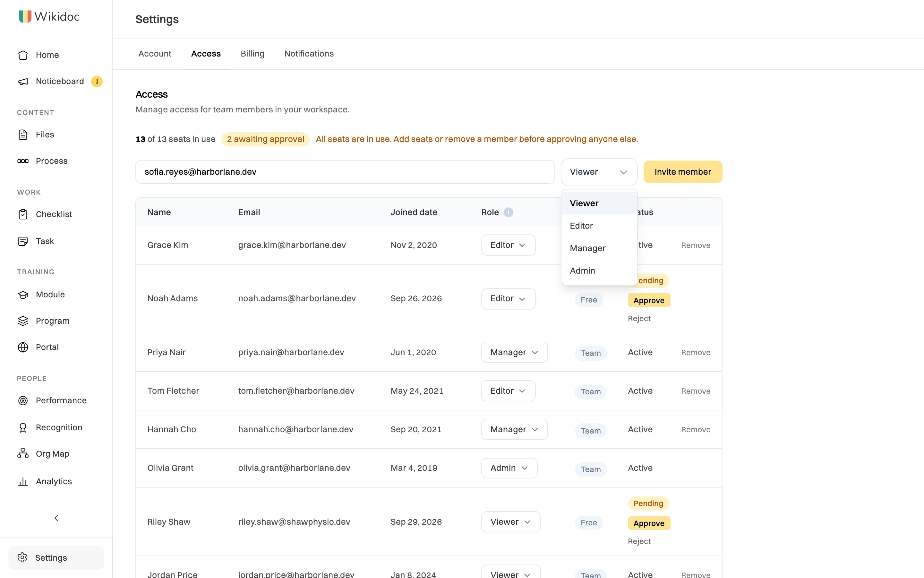Image resolution: width=924 pixels, height=578 pixels.
Task: Expand Olivia Grant's Admin role dropdown
Action: point(509,468)
